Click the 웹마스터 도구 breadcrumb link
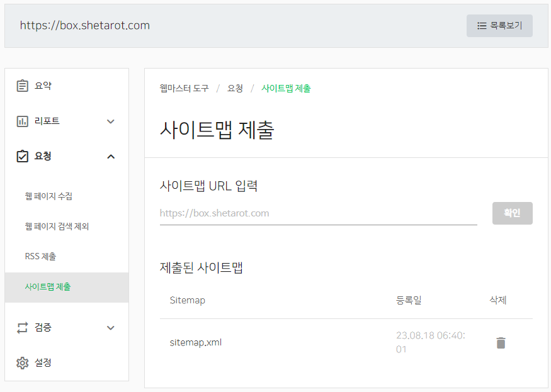The image size is (551, 392). tap(184, 88)
